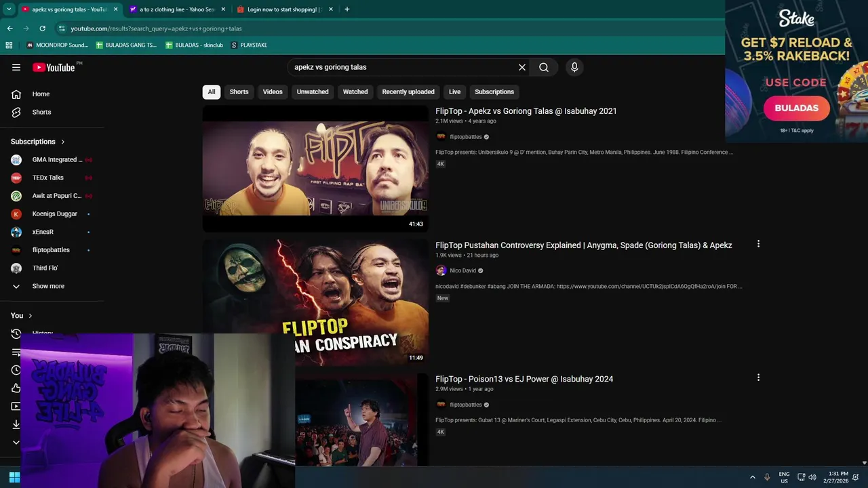Click BULADAS code button in Stake ad

tap(797, 108)
